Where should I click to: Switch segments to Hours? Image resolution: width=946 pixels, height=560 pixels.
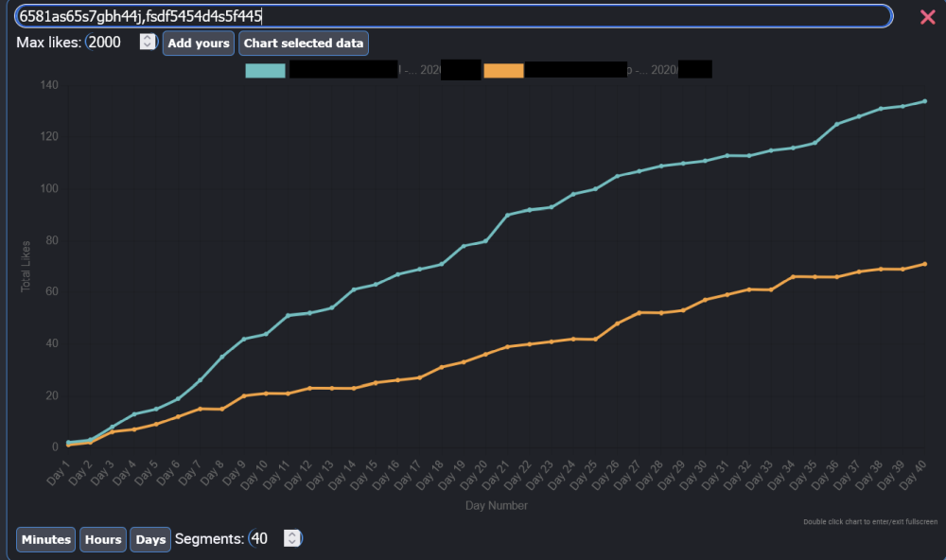(x=103, y=539)
